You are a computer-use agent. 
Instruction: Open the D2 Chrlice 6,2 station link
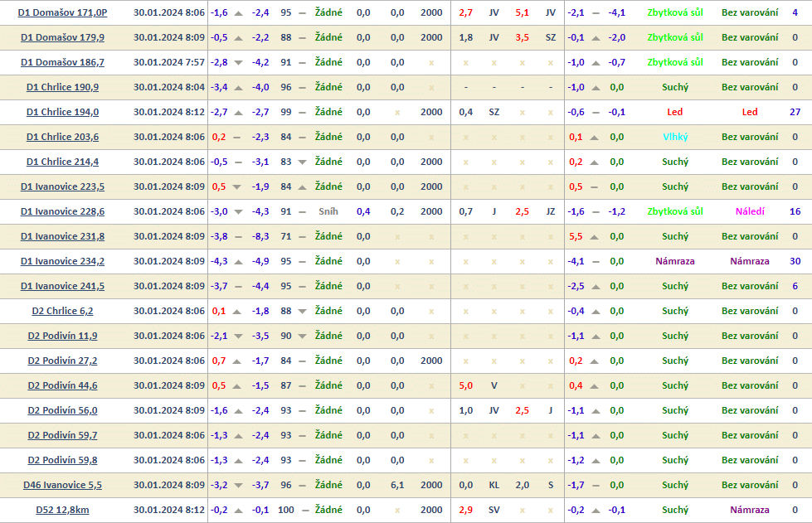click(62, 312)
